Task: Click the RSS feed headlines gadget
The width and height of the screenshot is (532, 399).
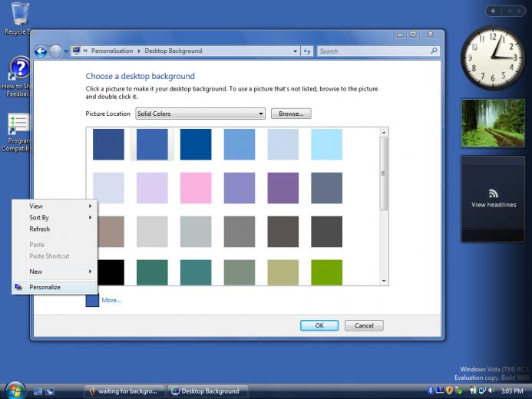Action: coord(493,199)
